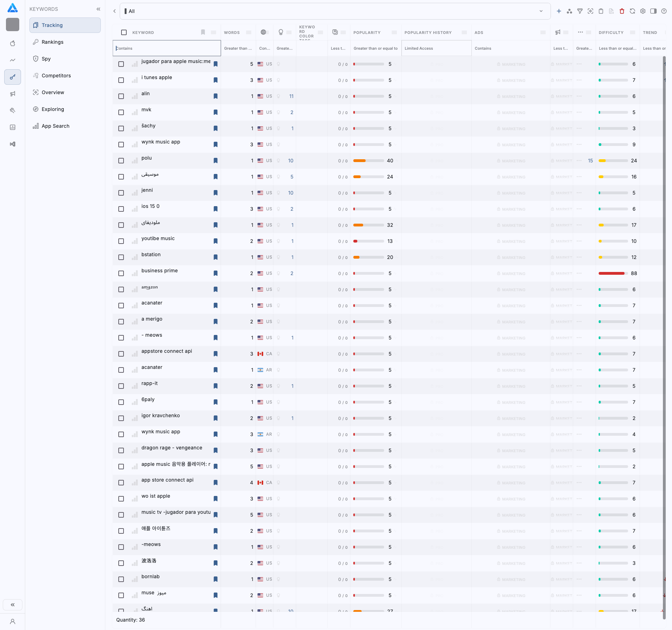Image resolution: width=672 pixels, height=630 pixels.
Task: Click the help question mark icon
Action: pos(664,11)
